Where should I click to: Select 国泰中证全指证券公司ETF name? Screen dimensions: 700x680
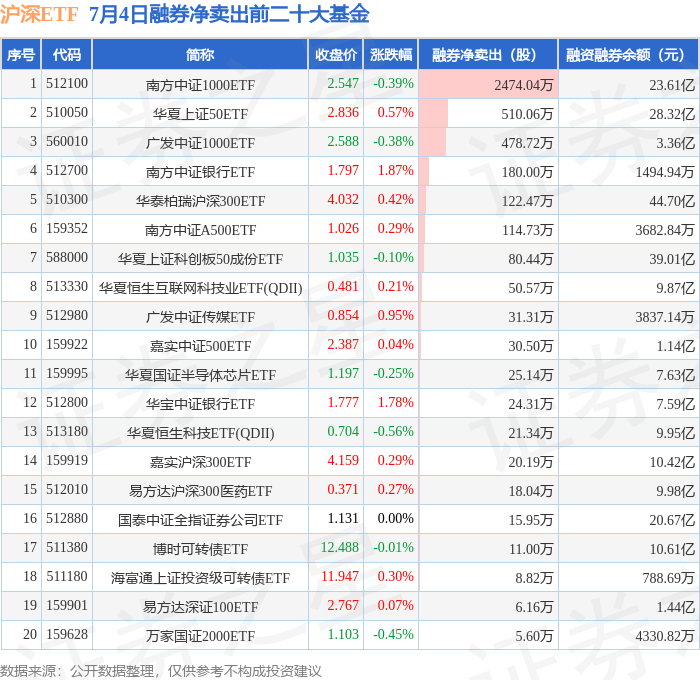coord(200,520)
